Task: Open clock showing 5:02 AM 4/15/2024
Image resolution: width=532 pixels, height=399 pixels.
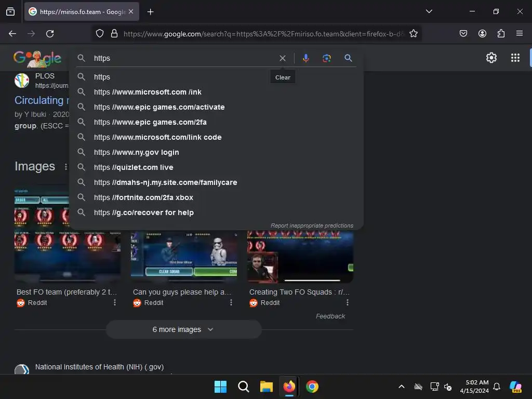Action: click(x=474, y=387)
